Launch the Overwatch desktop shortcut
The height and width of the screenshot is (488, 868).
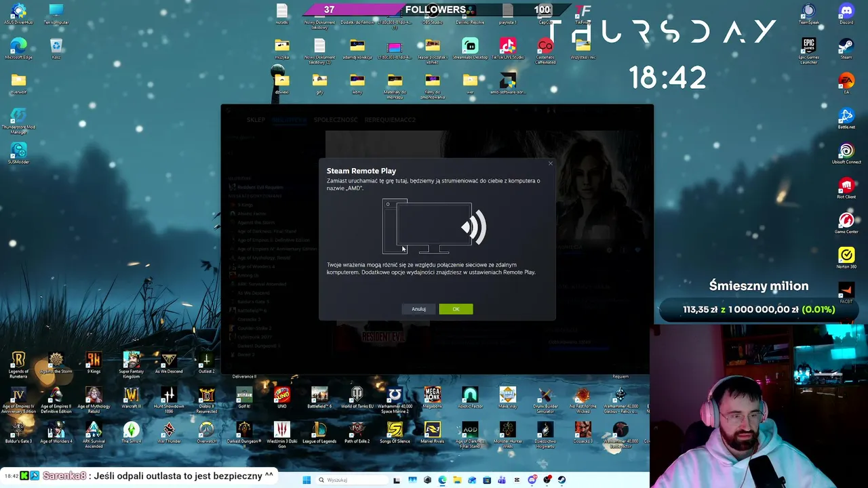coord(206,433)
